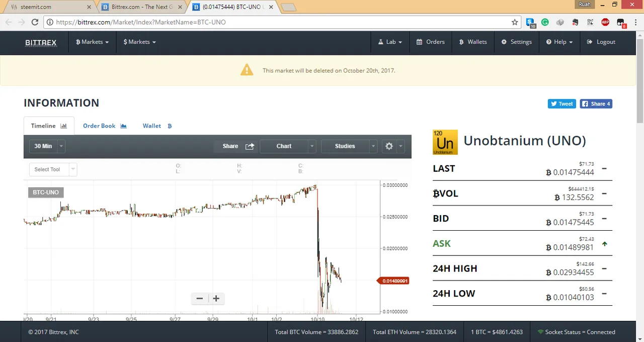Viewport: 644px width, 342px height.
Task: Click the Unobtanium coin logo
Action: [x=445, y=142]
